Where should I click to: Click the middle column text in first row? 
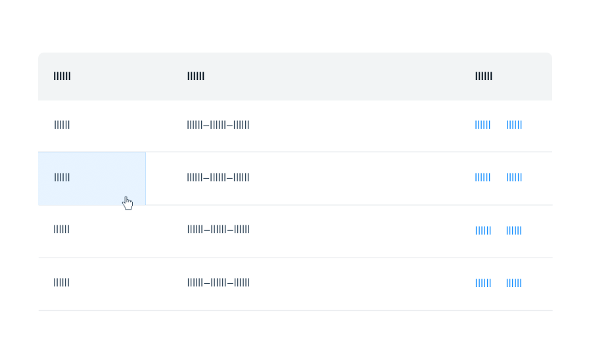coord(218,125)
